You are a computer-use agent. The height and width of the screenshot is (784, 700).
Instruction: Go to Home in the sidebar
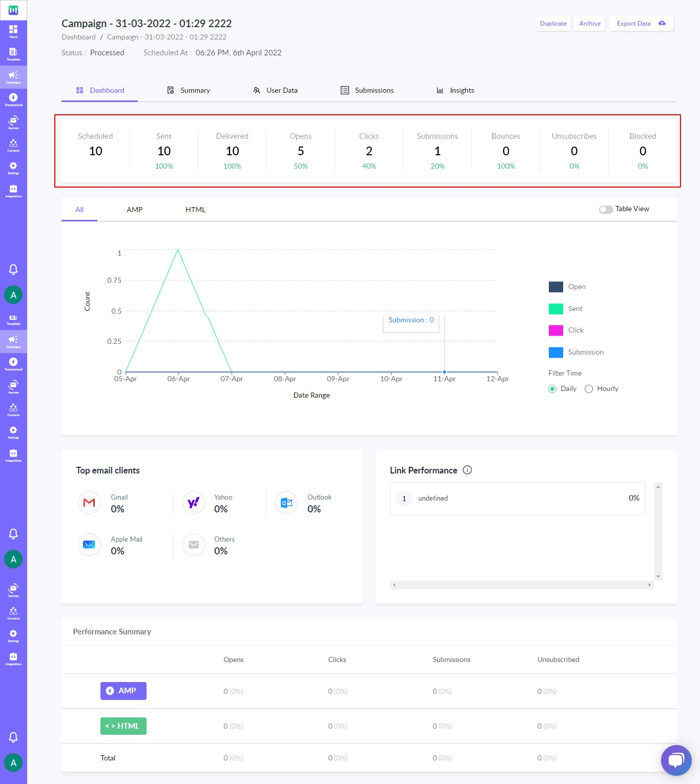coord(13,31)
